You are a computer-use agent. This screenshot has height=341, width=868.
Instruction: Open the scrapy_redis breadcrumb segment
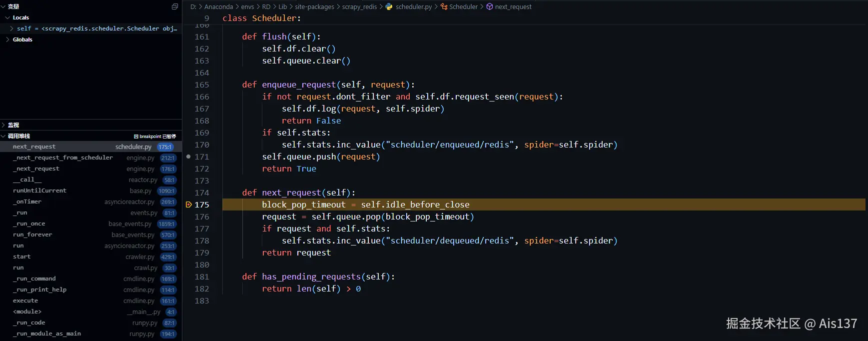tap(359, 6)
